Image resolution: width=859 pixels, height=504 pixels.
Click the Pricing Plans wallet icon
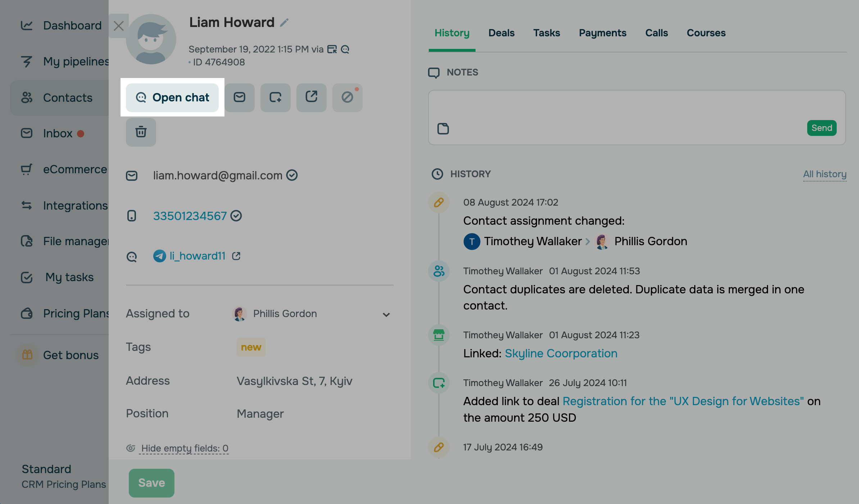pyautogui.click(x=27, y=313)
